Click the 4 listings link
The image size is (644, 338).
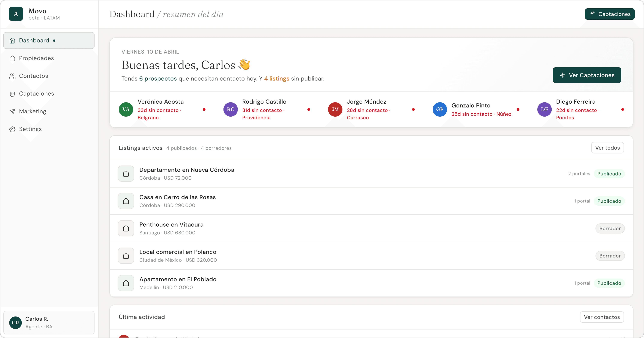(x=277, y=79)
